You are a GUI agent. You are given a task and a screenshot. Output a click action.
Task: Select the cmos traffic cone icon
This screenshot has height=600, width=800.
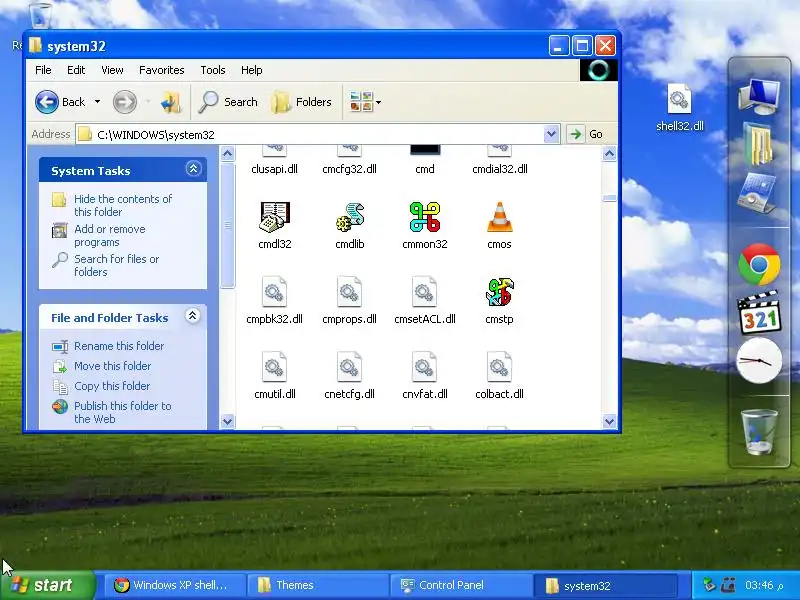point(499,217)
